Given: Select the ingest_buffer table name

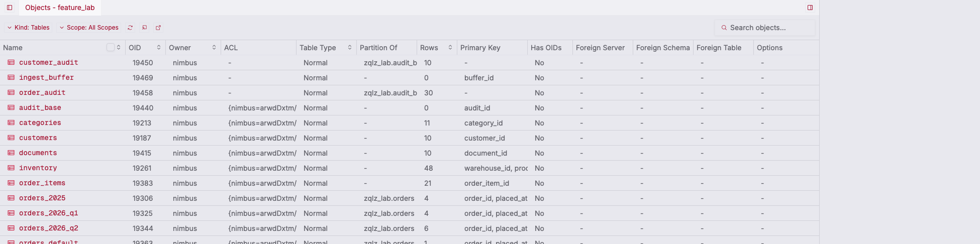Looking at the screenshot, I should pyautogui.click(x=46, y=78).
